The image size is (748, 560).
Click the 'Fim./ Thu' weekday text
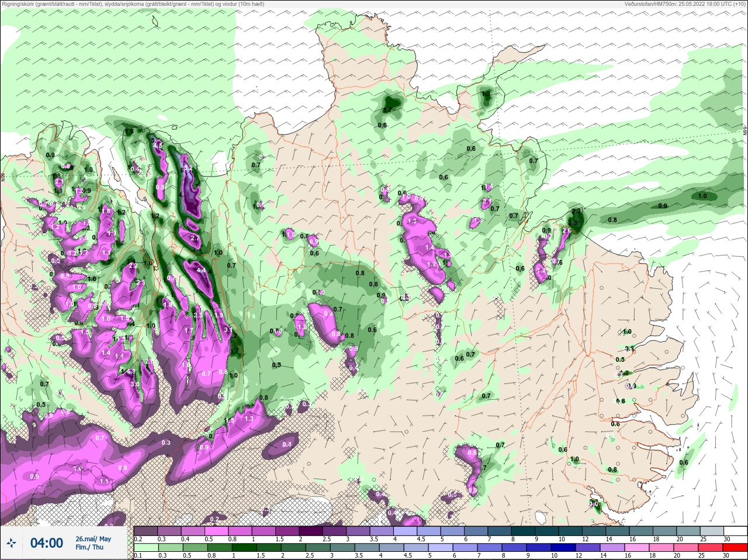tap(89, 547)
